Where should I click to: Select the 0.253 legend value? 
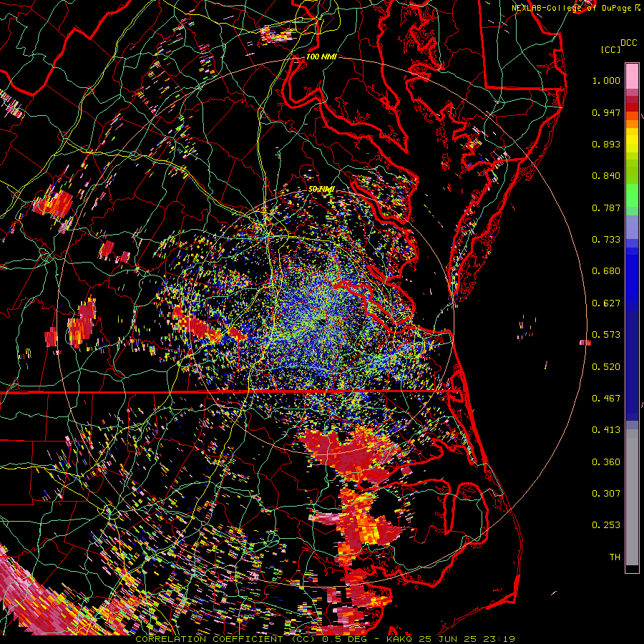tap(606, 525)
